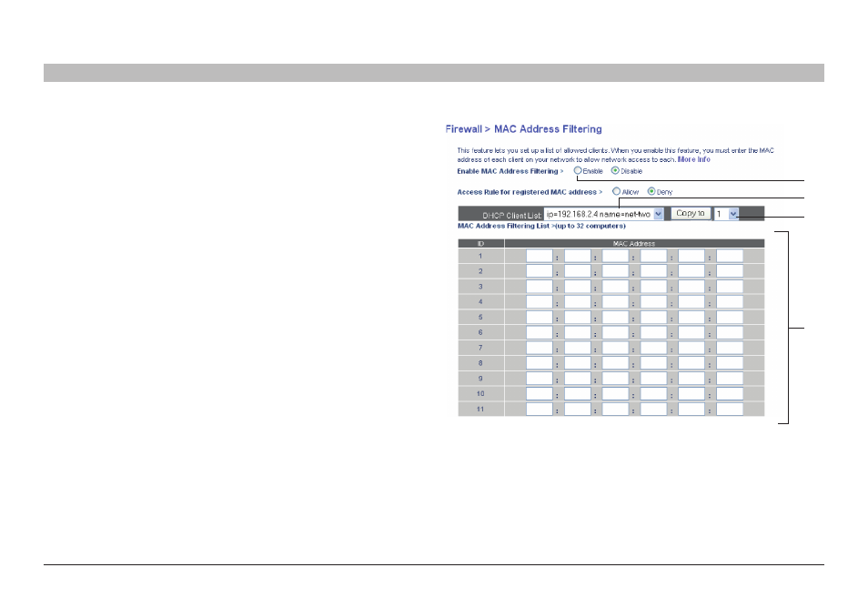
Task: Click the MAC Address column header
Action: click(x=634, y=243)
